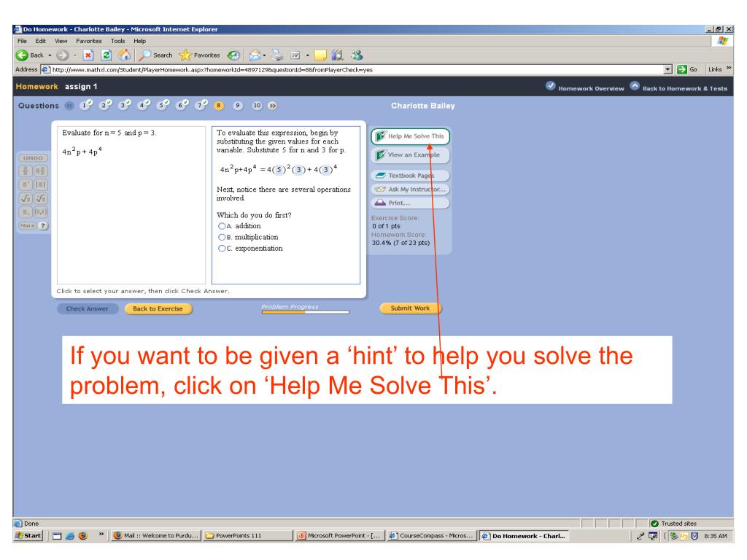747x560 pixels.
Task: Click Ask My Instructor button
Action: point(410,189)
